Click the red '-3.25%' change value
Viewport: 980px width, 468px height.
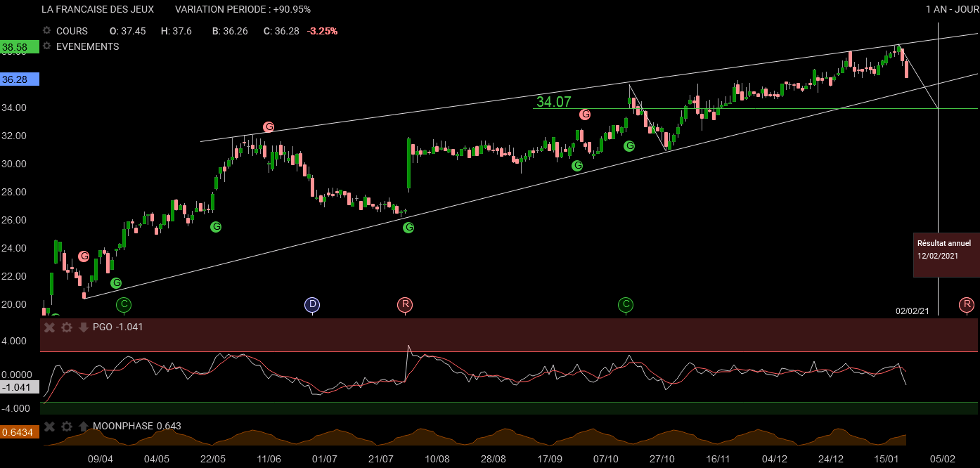323,31
